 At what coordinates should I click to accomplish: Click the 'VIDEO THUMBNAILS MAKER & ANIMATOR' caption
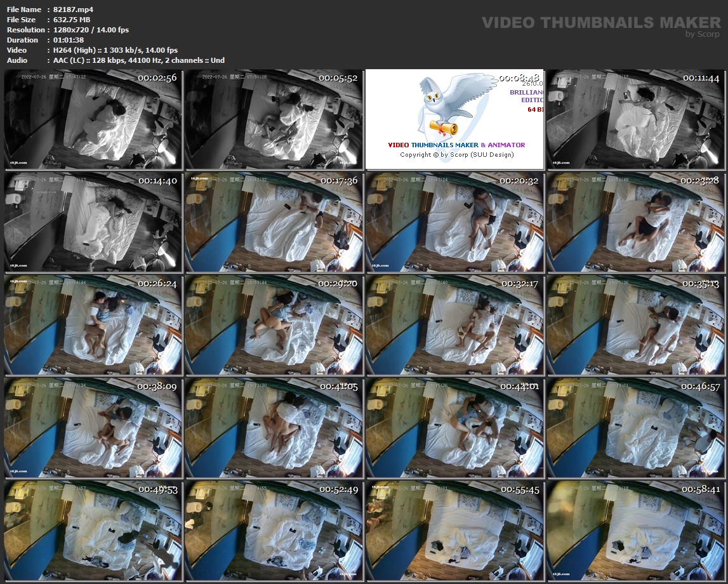457,145
